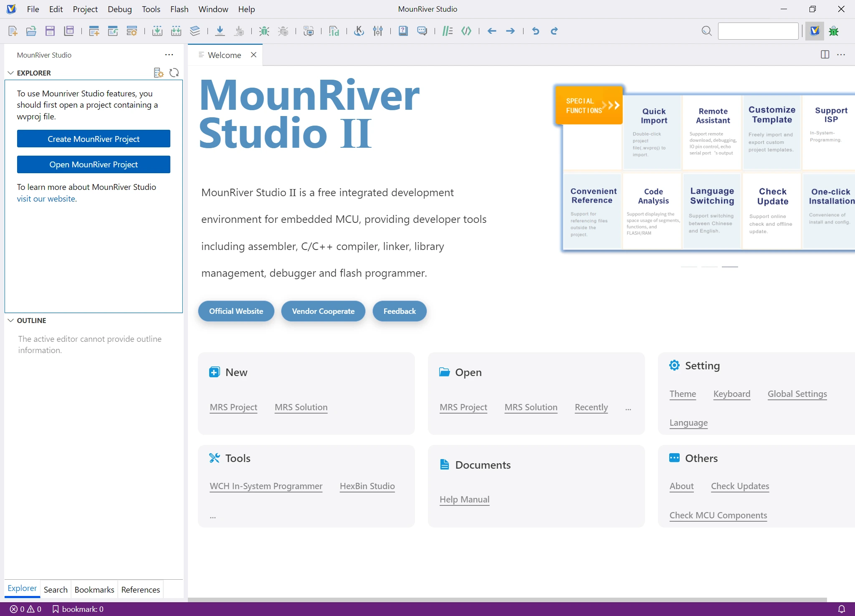Click the green code-format brackets toolbar icon
Image resolution: width=855 pixels, height=616 pixels.
pyautogui.click(x=466, y=31)
